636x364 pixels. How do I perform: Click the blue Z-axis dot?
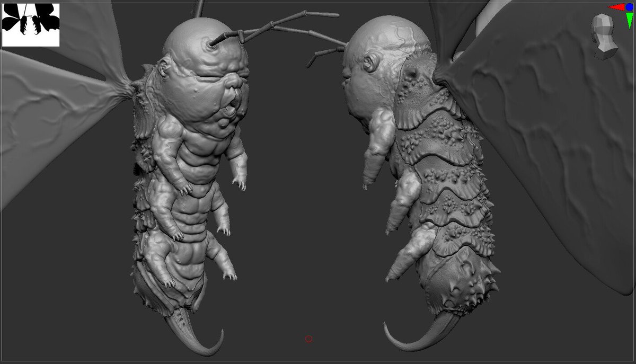click(629, 7)
